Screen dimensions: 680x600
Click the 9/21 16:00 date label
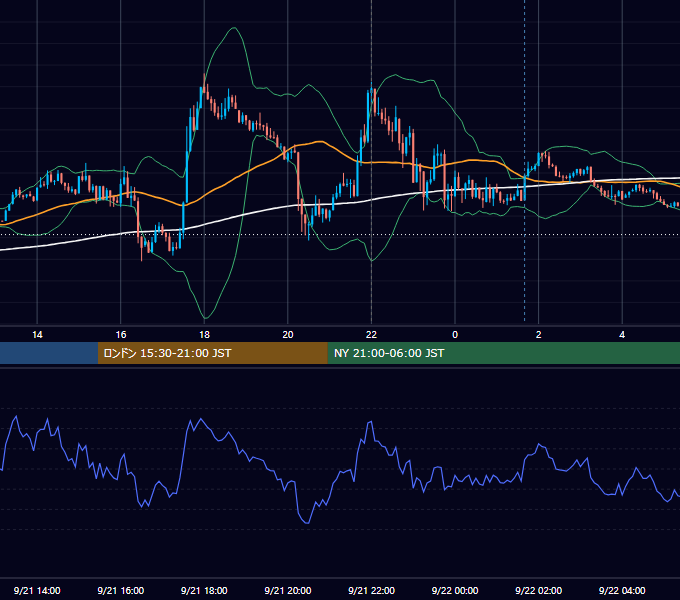[121, 590]
